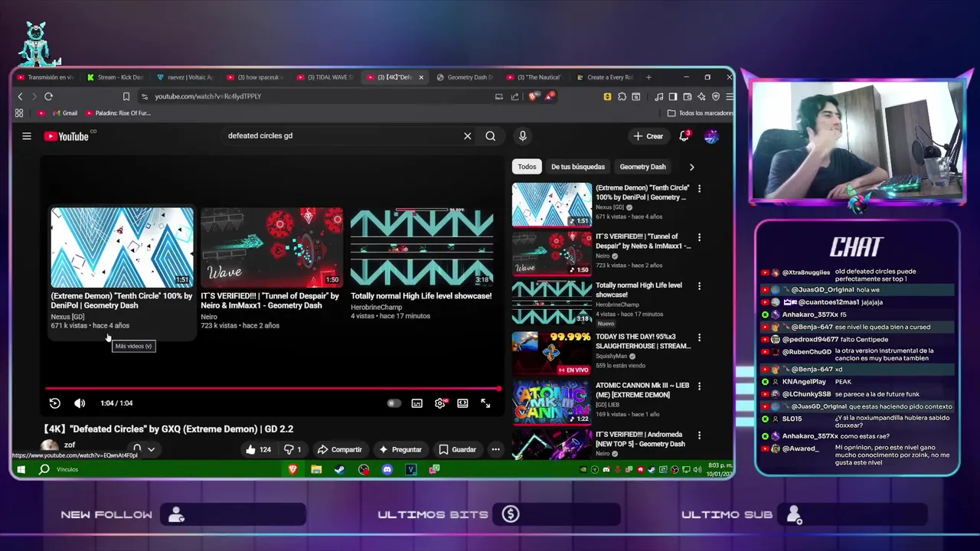Image resolution: width=980 pixels, height=551 pixels.
Task: Go to the YouTube home logo
Action: [x=66, y=136]
